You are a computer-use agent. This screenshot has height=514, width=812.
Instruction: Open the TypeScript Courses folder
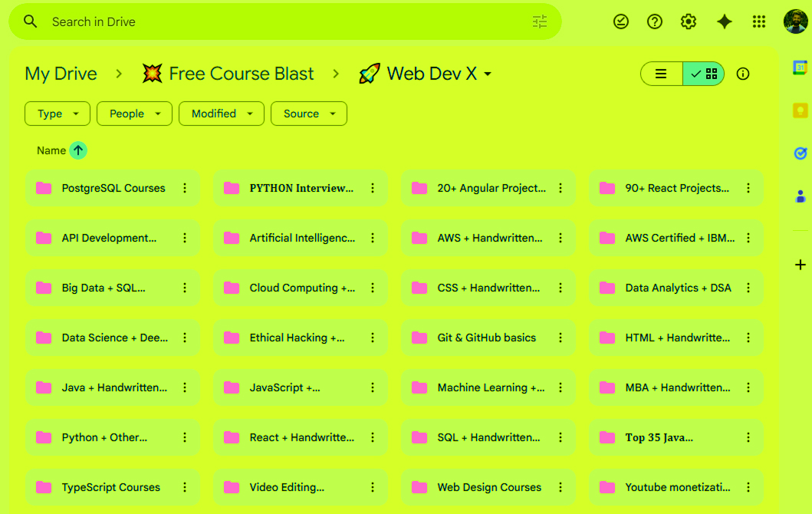tap(113, 488)
